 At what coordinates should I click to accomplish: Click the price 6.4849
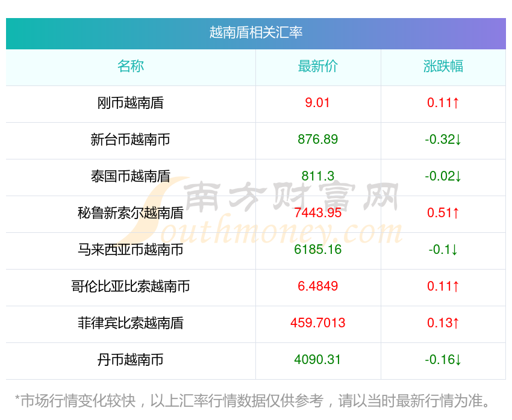click(317, 286)
